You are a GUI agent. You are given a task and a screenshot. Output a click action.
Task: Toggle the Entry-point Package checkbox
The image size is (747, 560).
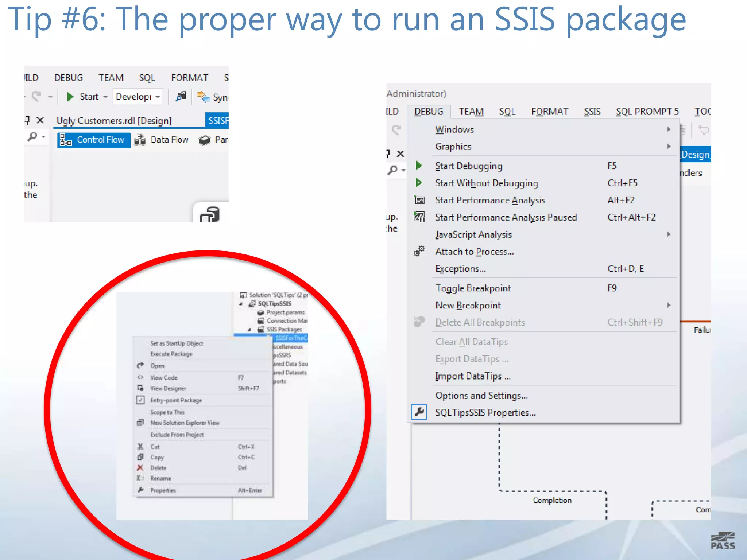point(140,400)
